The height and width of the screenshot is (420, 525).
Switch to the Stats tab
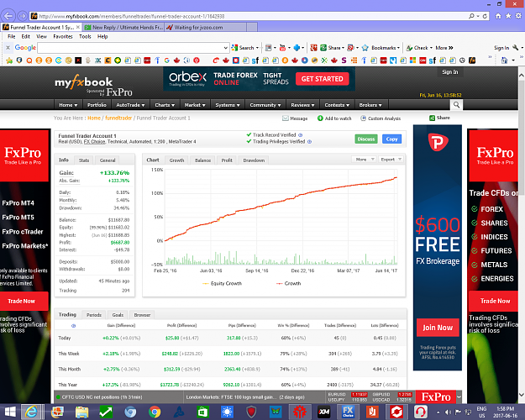84,160
